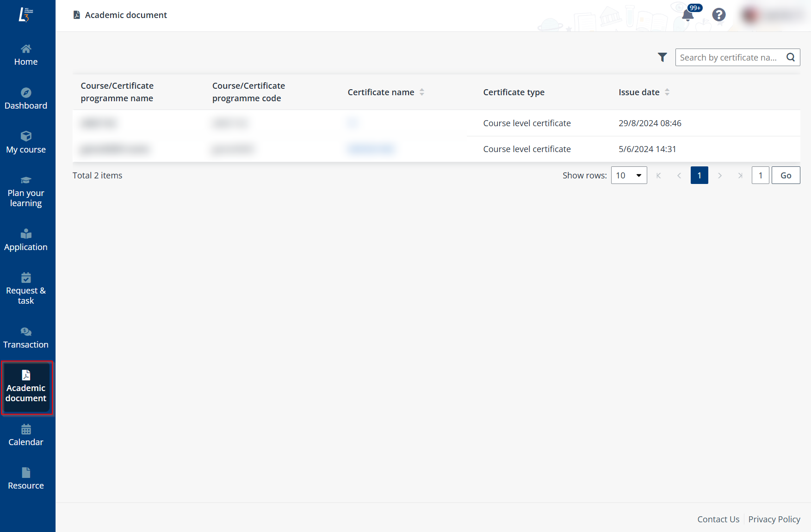Open the filter funnel icon
Image resolution: width=811 pixels, height=532 pixels.
click(x=662, y=57)
